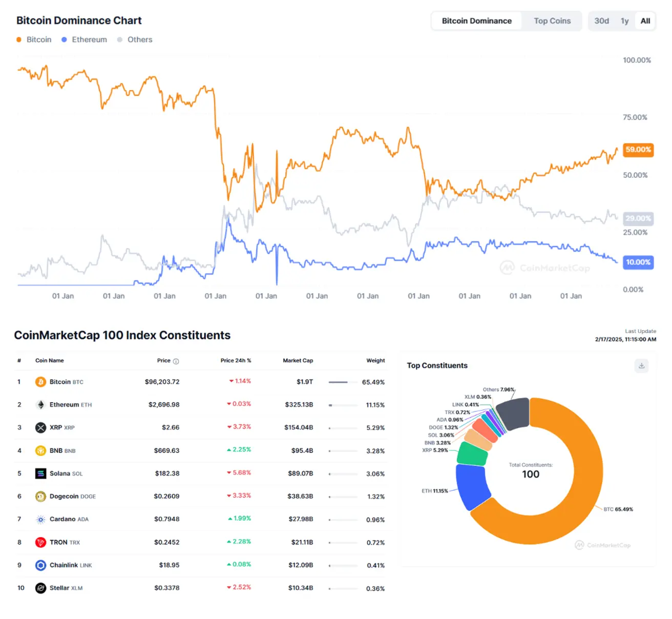Click the blue ETH segment of the donut

pos(472,486)
